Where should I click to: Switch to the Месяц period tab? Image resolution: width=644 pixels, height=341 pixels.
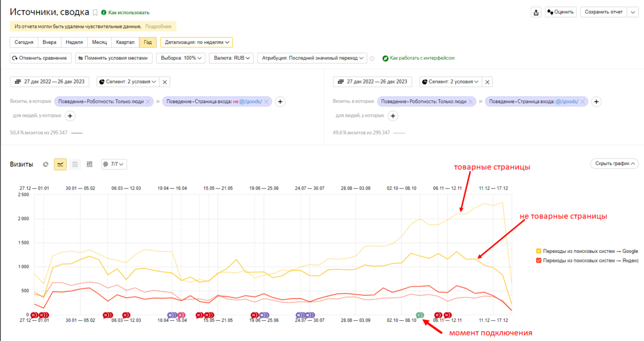pos(99,42)
